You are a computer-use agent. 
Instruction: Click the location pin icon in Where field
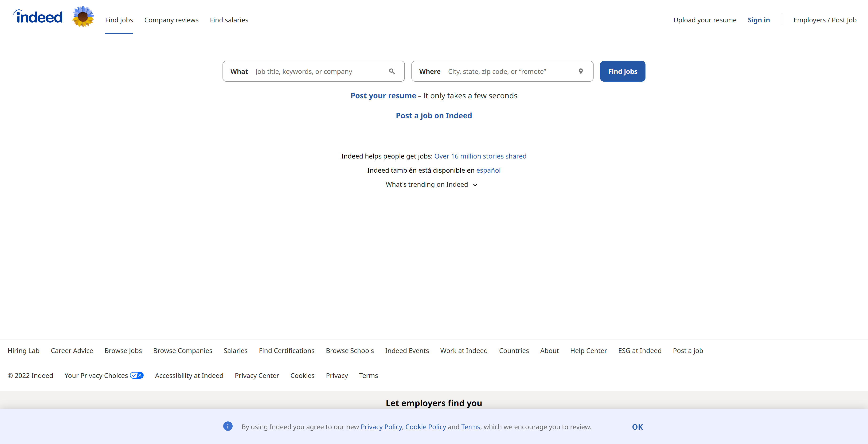click(581, 71)
